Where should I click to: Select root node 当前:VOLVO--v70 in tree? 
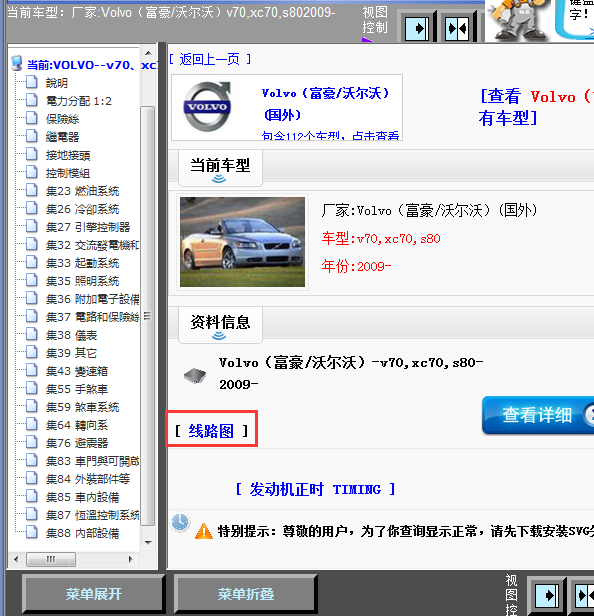click(x=92, y=65)
